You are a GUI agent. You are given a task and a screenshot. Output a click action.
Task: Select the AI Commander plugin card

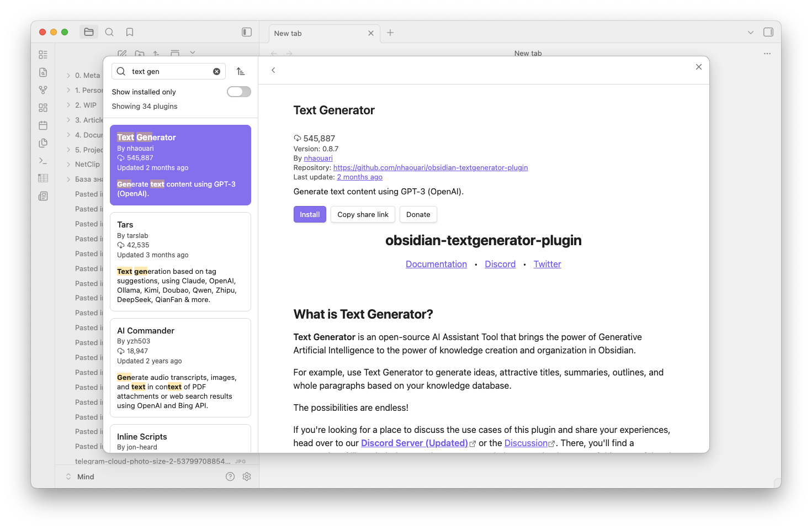[x=181, y=368]
